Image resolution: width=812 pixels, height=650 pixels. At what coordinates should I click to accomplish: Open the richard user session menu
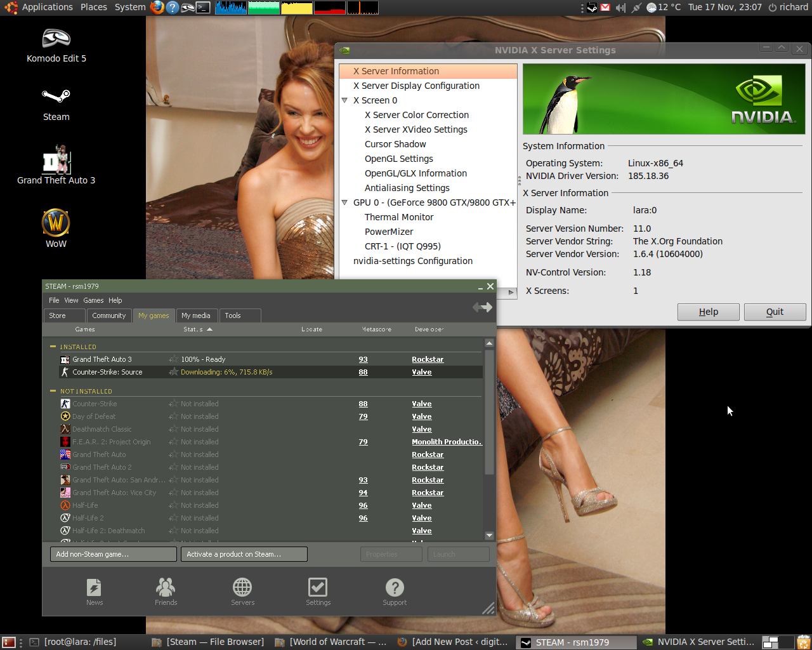pos(788,7)
